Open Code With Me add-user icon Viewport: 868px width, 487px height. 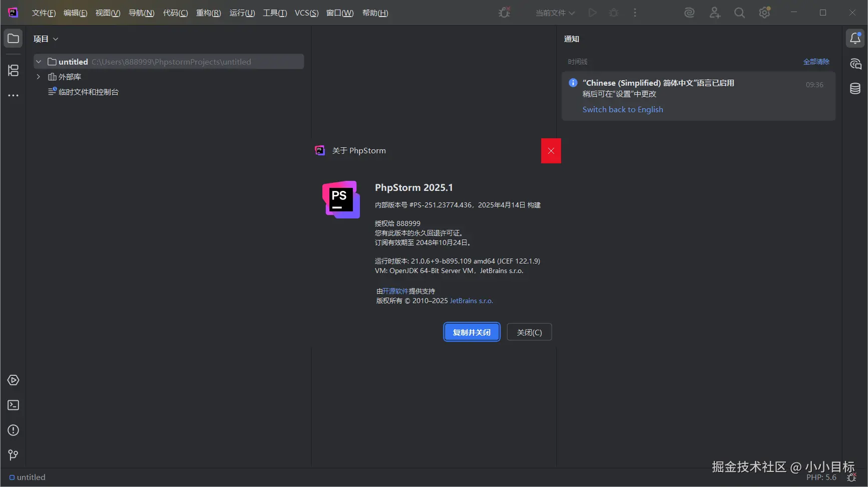(x=715, y=13)
